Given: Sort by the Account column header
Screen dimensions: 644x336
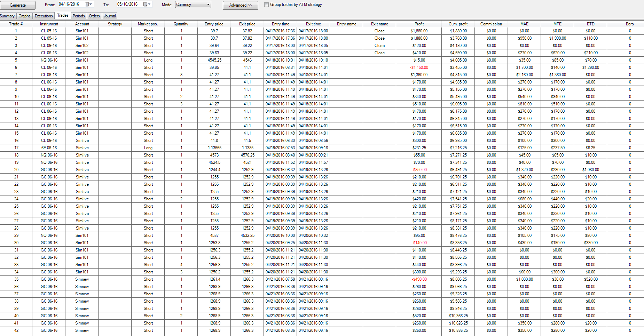Looking at the screenshot, I should [x=82, y=24].
